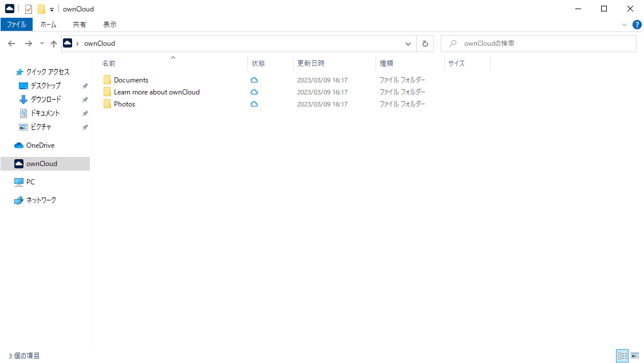Click the Properties quick access checkmark icon
The height and width of the screenshot is (363, 644).
29,9
